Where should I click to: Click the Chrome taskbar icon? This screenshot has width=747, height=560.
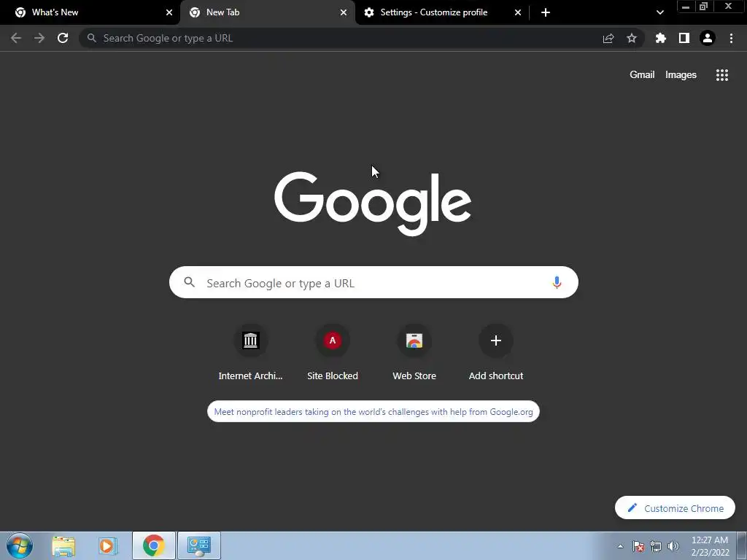[153, 545]
